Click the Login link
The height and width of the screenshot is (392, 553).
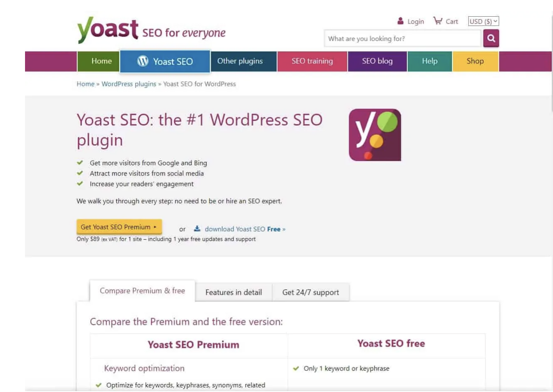(x=416, y=21)
